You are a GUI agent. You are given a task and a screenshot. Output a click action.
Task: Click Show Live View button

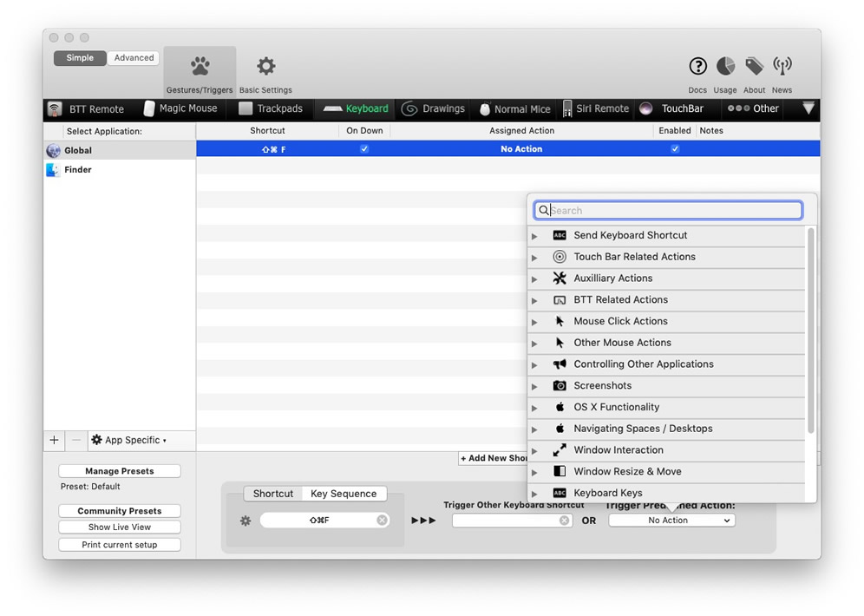pyautogui.click(x=120, y=528)
